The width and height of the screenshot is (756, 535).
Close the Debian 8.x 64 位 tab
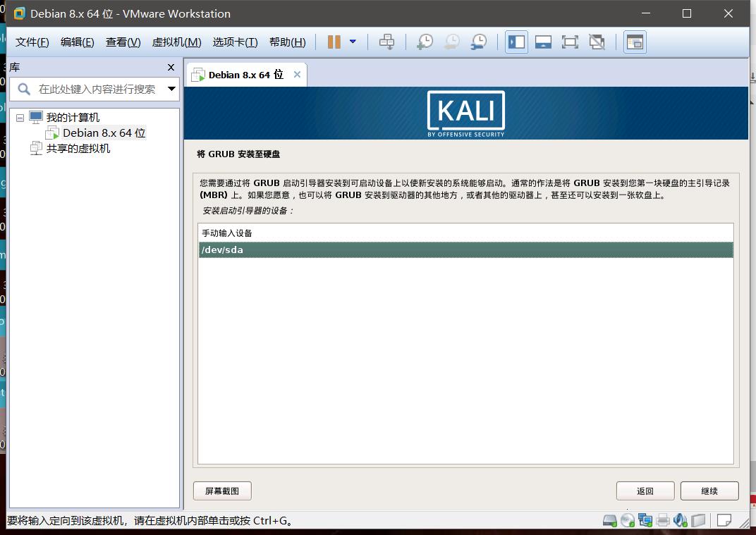pos(297,74)
